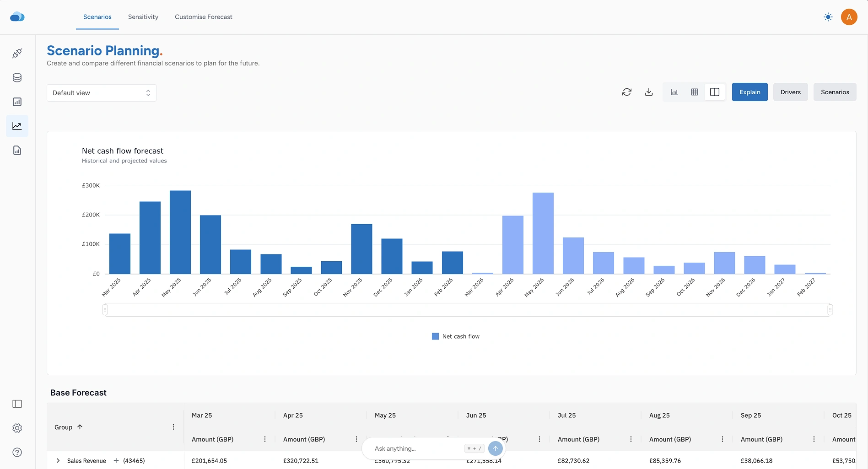Toggle the light/dark theme sun icon

click(x=828, y=17)
